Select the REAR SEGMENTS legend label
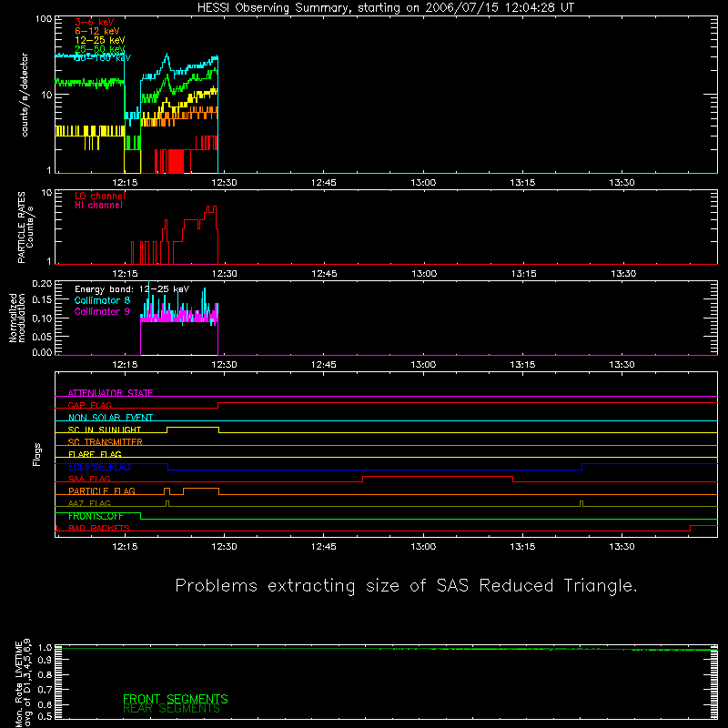The height and width of the screenshot is (728, 728). [171, 709]
